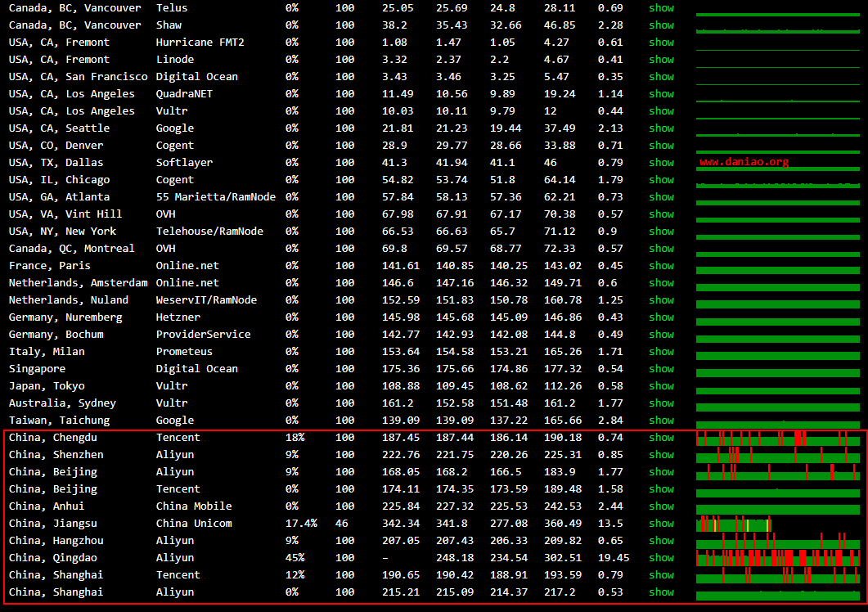
Task: Open 'show' link for Denver Cogent row
Action: tap(661, 146)
